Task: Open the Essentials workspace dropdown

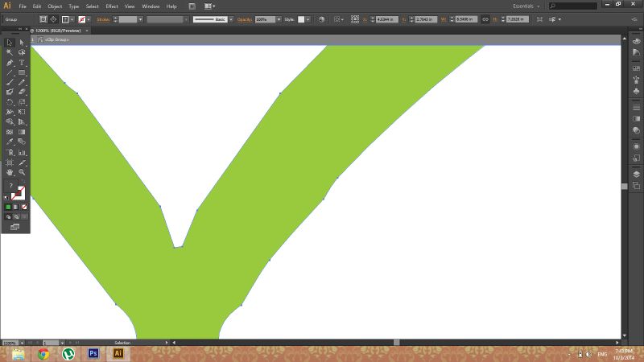Action: pos(526,6)
